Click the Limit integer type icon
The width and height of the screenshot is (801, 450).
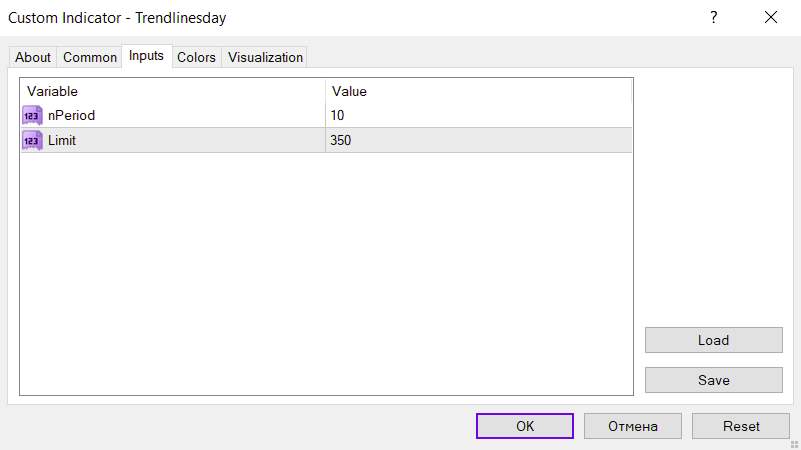(32, 141)
